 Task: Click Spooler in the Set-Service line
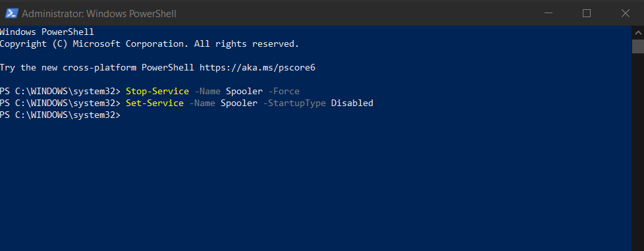(239, 103)
